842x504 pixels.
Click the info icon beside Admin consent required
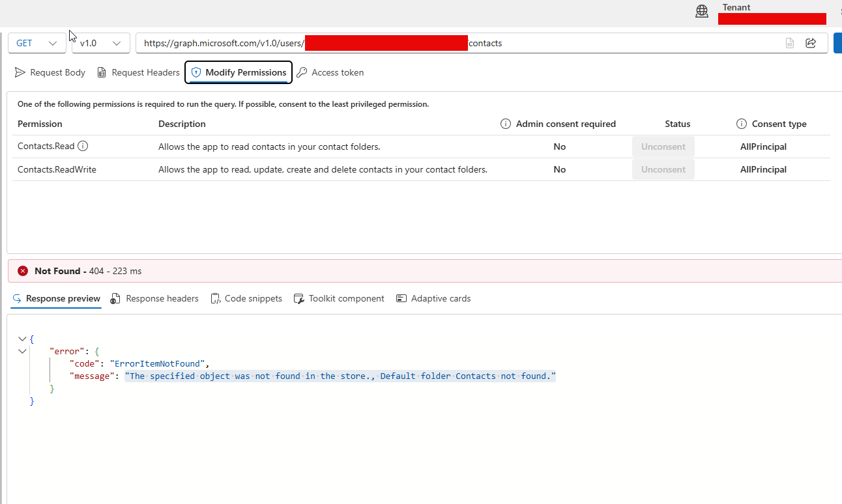coord(506,124)
